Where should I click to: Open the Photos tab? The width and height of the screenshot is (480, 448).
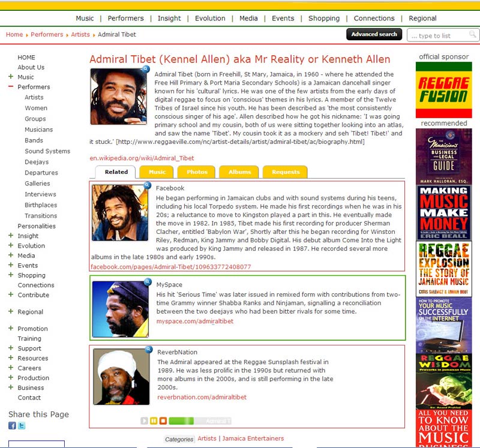pos(197,172)
